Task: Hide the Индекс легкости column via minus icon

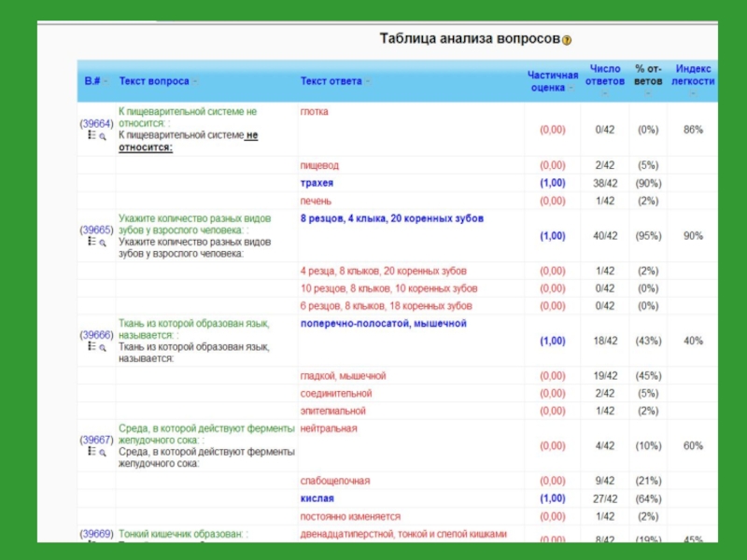Action: pyautogui.click(x=693, y=93)
